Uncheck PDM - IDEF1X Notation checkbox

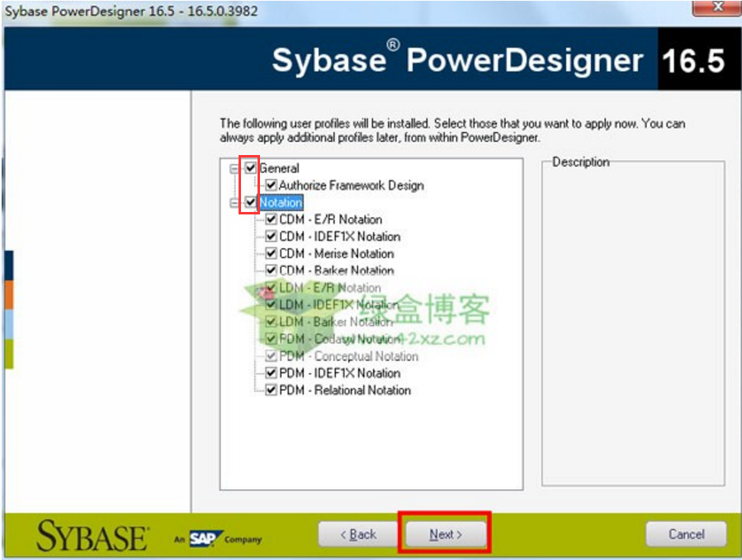[271, 373]
